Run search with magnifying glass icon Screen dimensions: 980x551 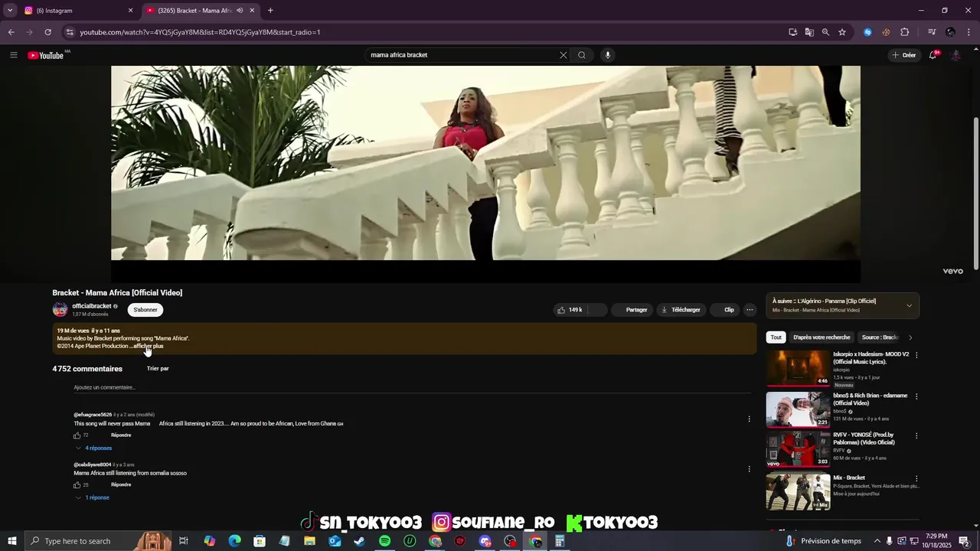click(x=582, y=55)
